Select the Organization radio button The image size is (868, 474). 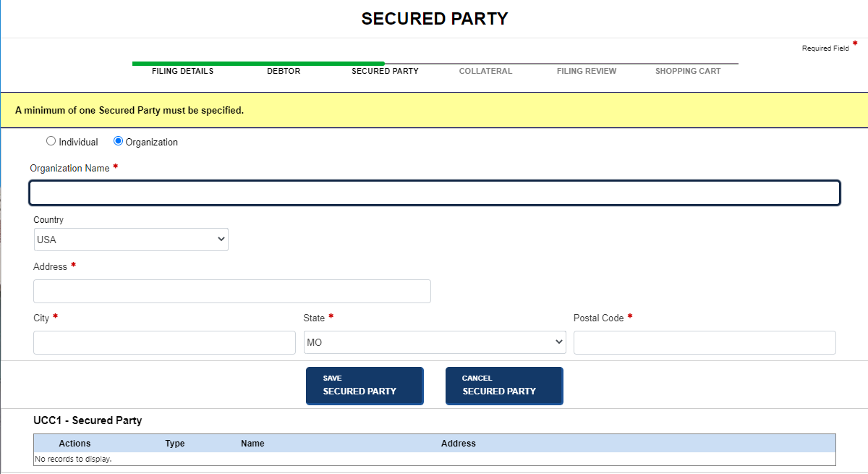[x=116, y=141]
